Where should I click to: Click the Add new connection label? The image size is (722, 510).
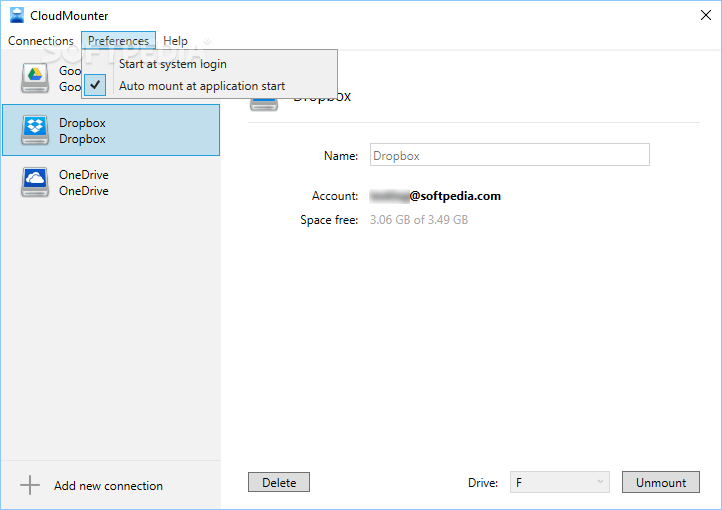click(108, 486)
